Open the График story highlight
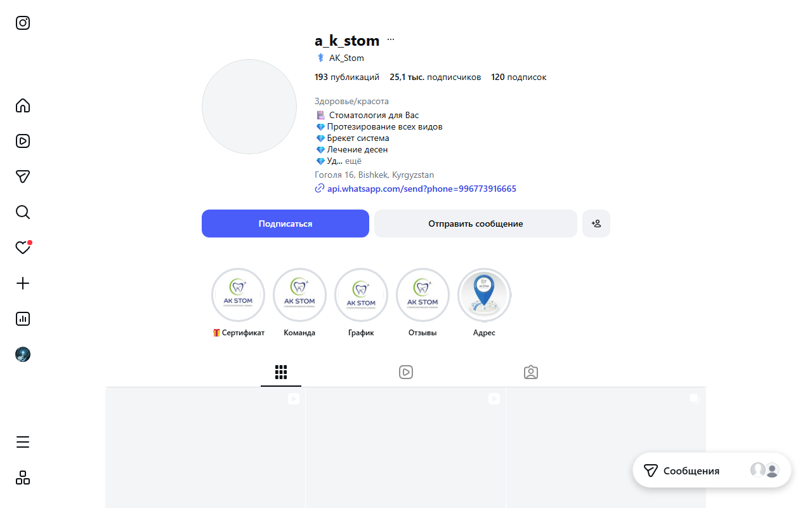This screenshot has height=508, width=812. pos(361,295)
